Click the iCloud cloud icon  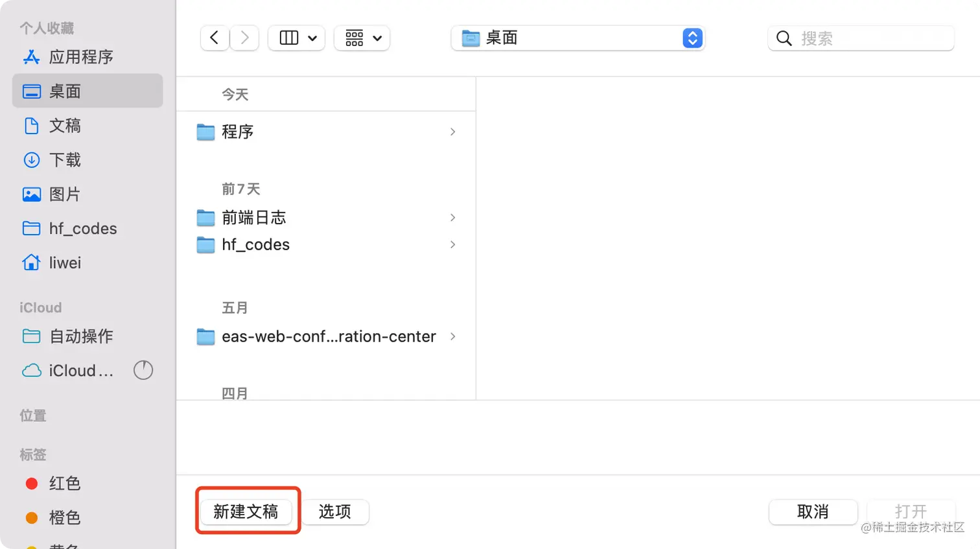coord(31,370)
